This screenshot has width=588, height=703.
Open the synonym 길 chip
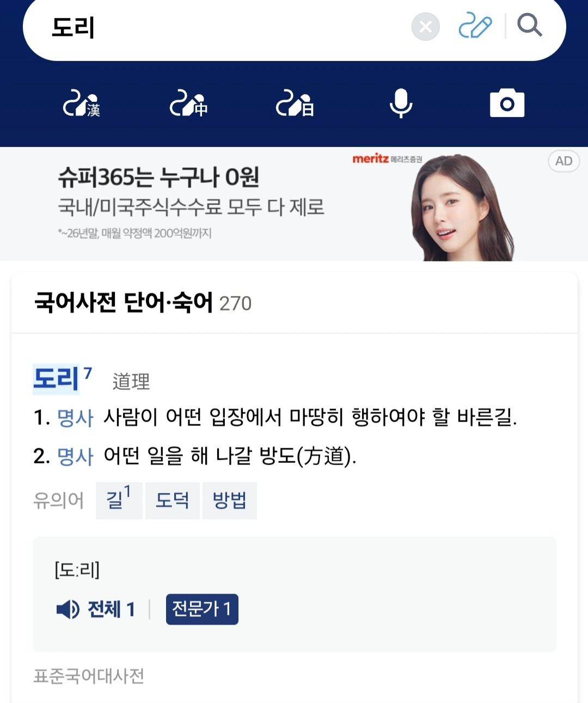point(119,500)
